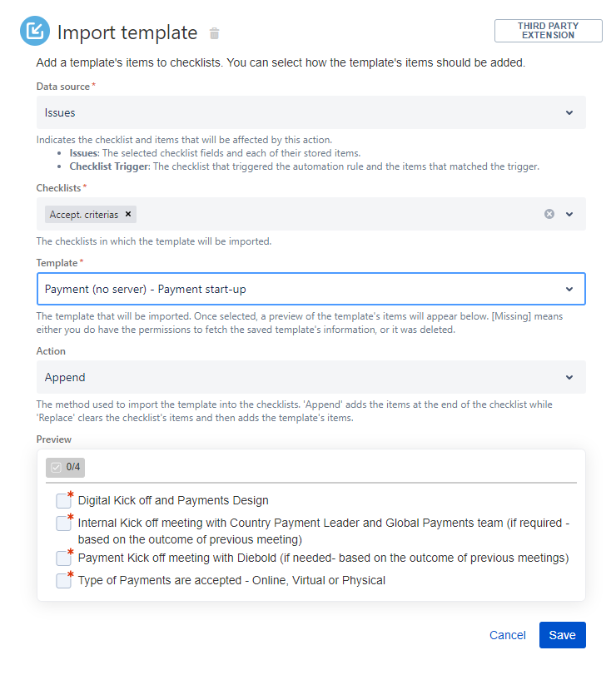Image resolution: width=616 pixels, height=675 pixels.
Task: Click the Payment start-up template field
Action: (x=310, y=290)
